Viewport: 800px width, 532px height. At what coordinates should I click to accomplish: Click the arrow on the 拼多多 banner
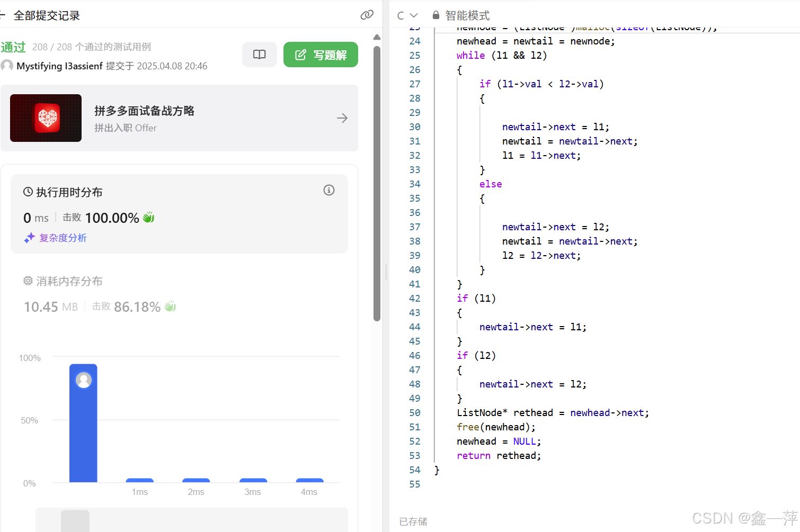click(x=342, y=118)
